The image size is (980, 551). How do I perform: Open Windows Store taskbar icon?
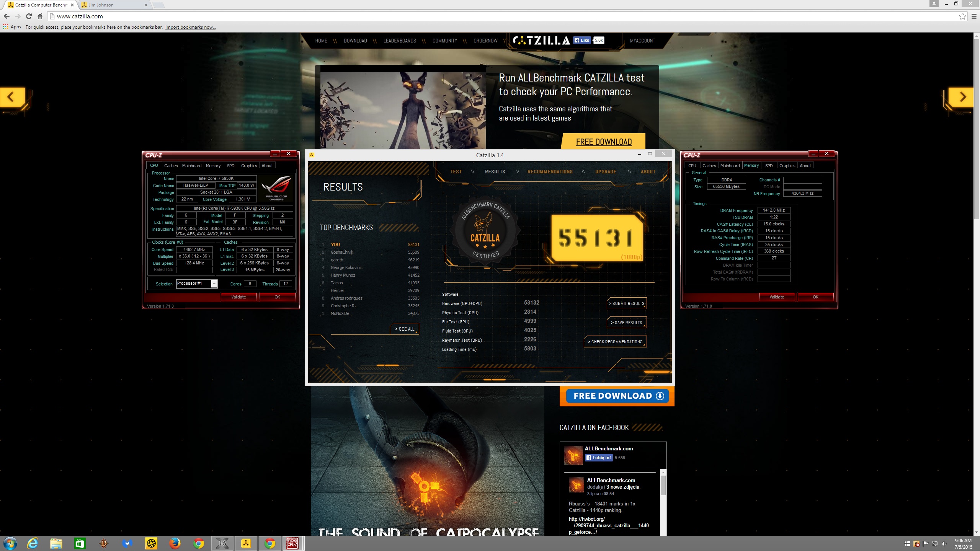[x=80, y=543]
